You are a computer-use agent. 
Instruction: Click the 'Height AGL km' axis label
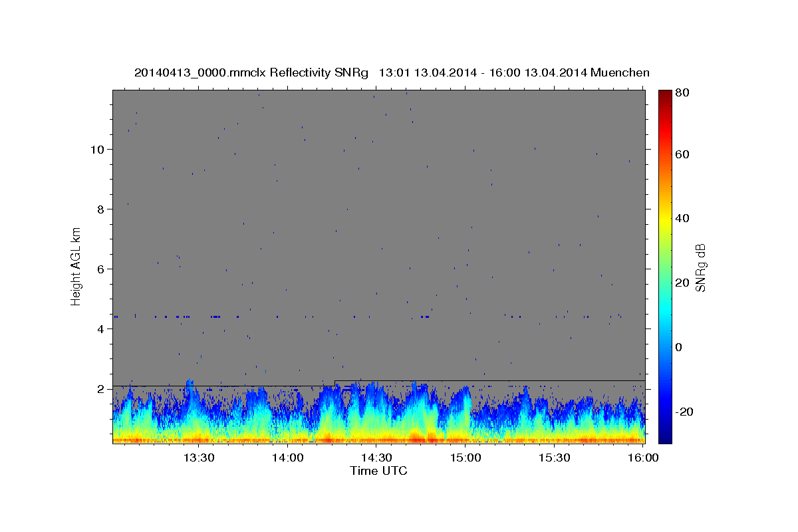(76, 265)
